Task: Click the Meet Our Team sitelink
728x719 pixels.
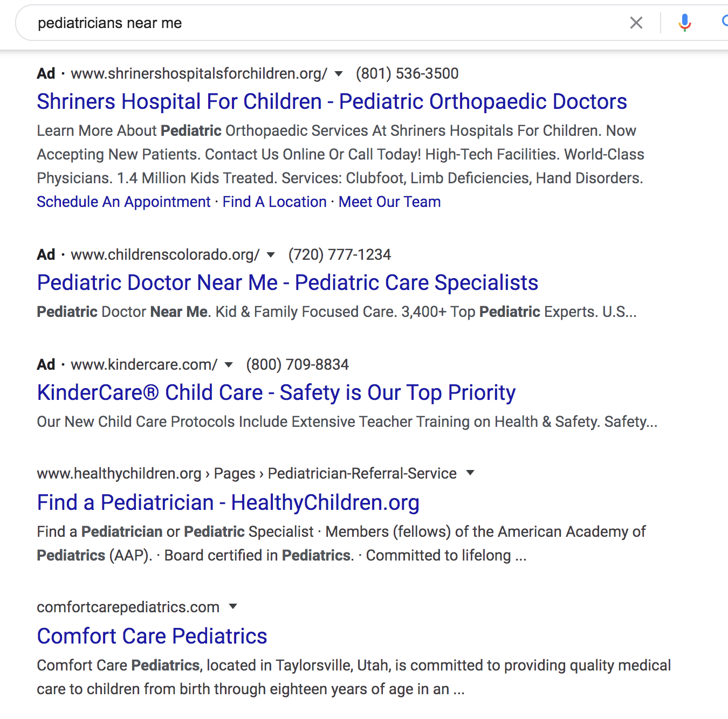Action: click(389, 202)
